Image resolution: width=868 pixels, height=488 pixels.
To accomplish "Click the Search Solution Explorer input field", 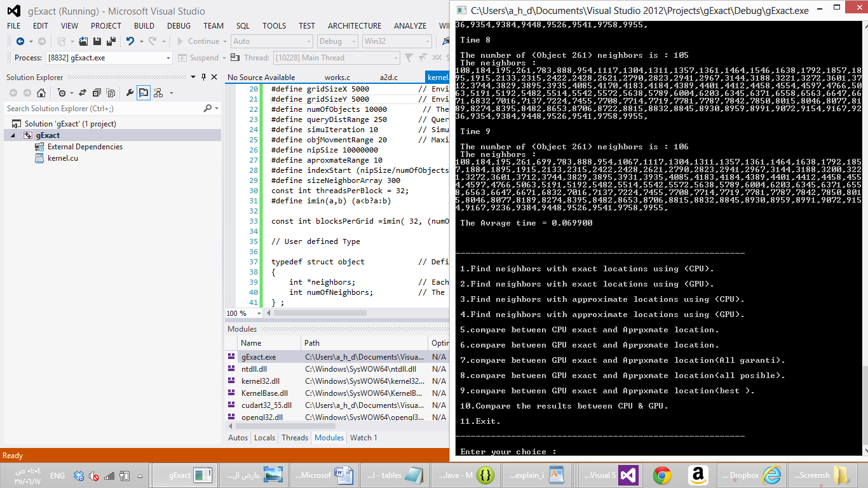I will point(104,109).
